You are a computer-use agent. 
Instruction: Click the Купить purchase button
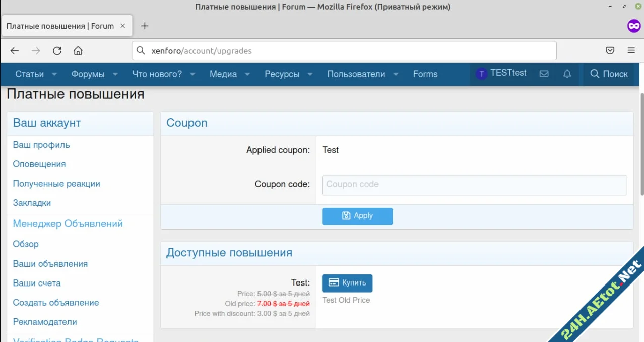pos(347,283)
